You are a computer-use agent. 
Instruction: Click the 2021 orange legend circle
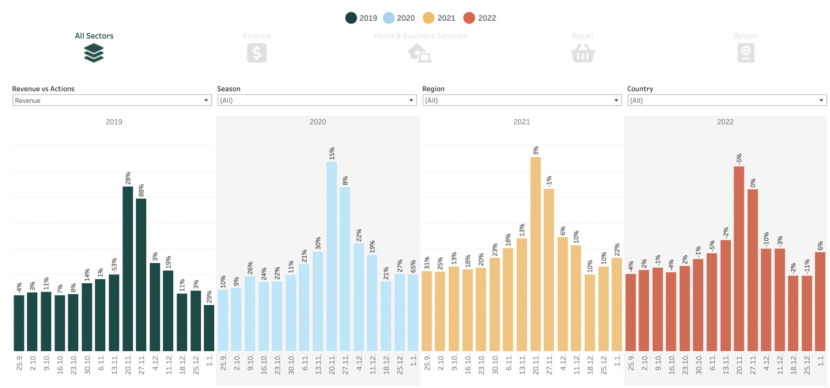428,18
